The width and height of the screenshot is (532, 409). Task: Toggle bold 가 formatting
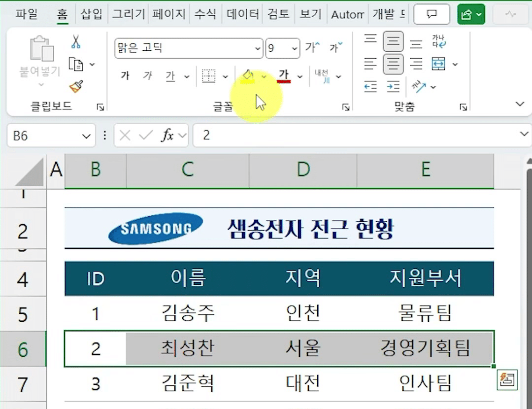click(125, 75)
